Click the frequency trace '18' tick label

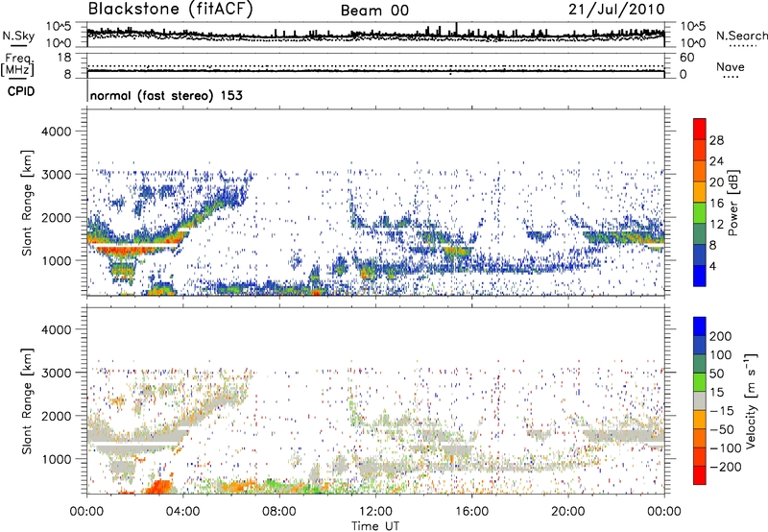(x=64, y=58)
